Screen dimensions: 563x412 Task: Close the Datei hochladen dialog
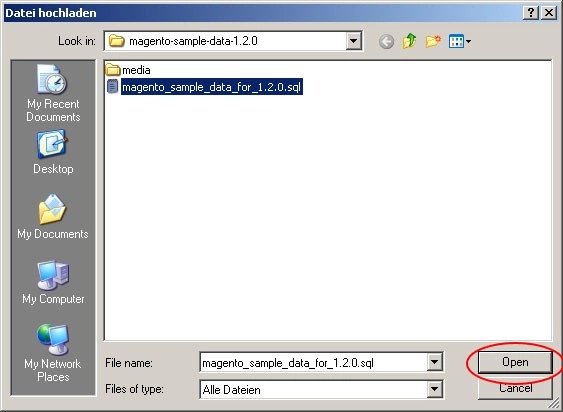point(549,13)
